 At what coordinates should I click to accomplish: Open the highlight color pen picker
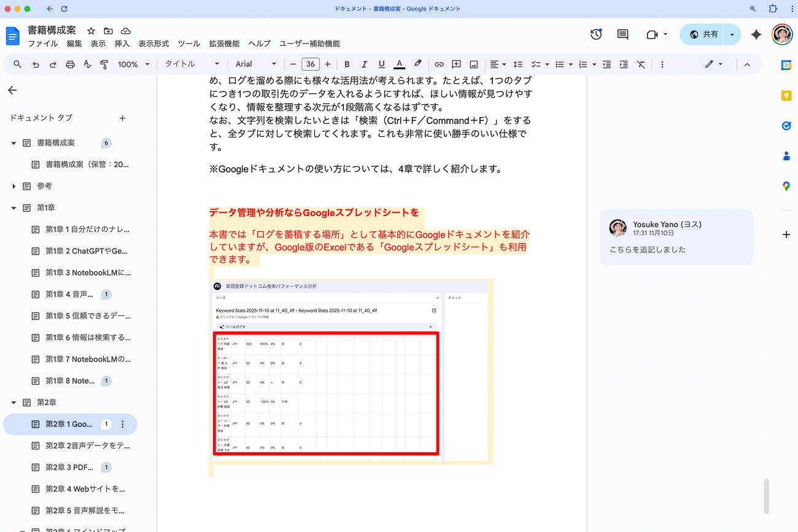click(x=417, y=64)
